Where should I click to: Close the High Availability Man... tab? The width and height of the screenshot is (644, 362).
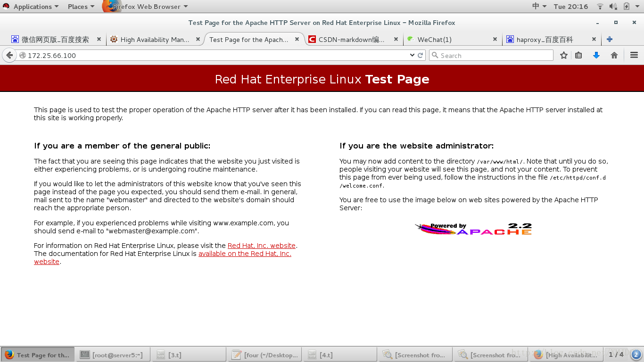(x=198, y=40)
